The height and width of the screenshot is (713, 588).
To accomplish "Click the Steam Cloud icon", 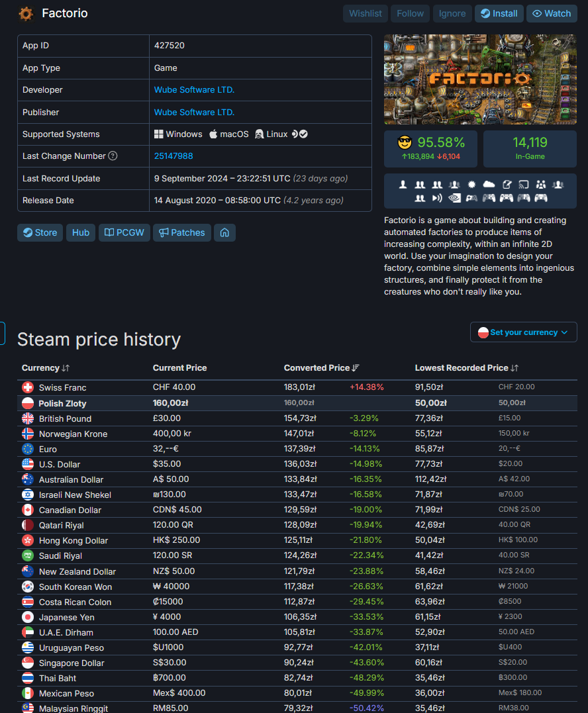I will (489, 184).
